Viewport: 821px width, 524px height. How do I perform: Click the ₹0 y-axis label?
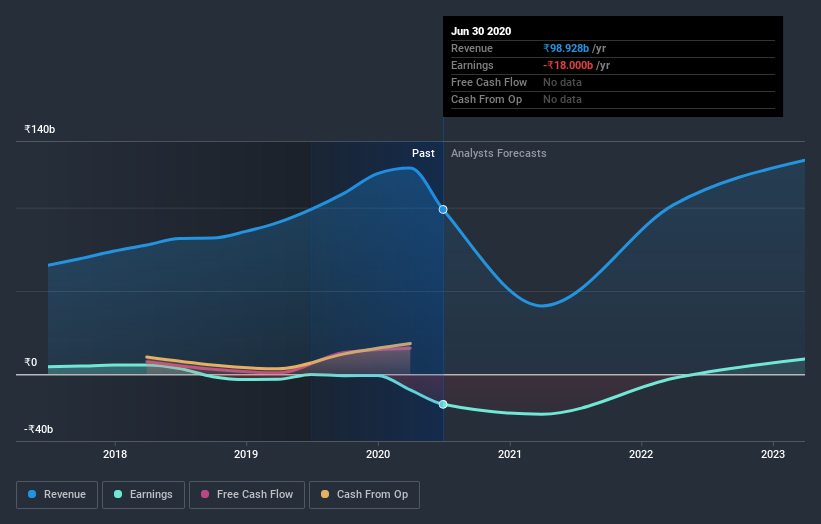click(30, 362)
